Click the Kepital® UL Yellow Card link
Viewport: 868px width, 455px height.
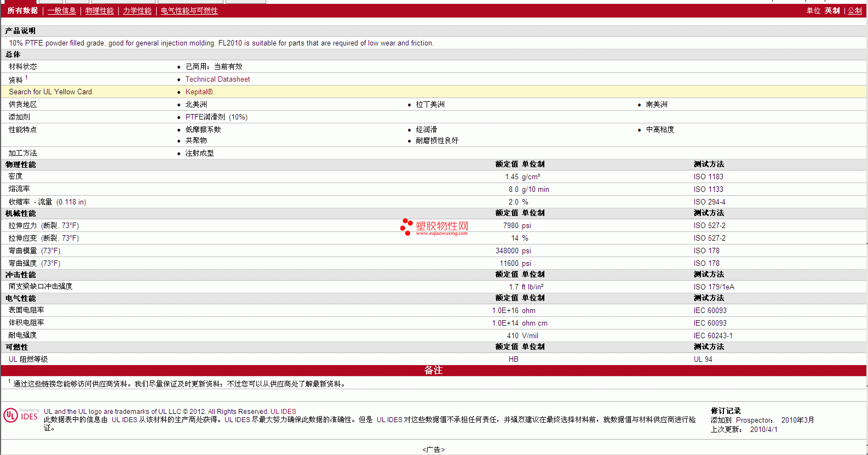pyautogui.click(x=199, y=92)
